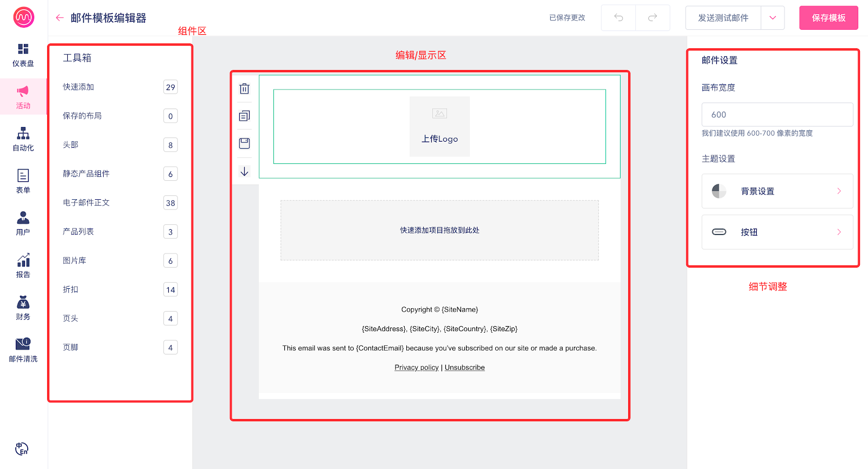The image size is (868, 469).
Task: Click the undo arrow in the top bar
Action: (x=618, y=18)
